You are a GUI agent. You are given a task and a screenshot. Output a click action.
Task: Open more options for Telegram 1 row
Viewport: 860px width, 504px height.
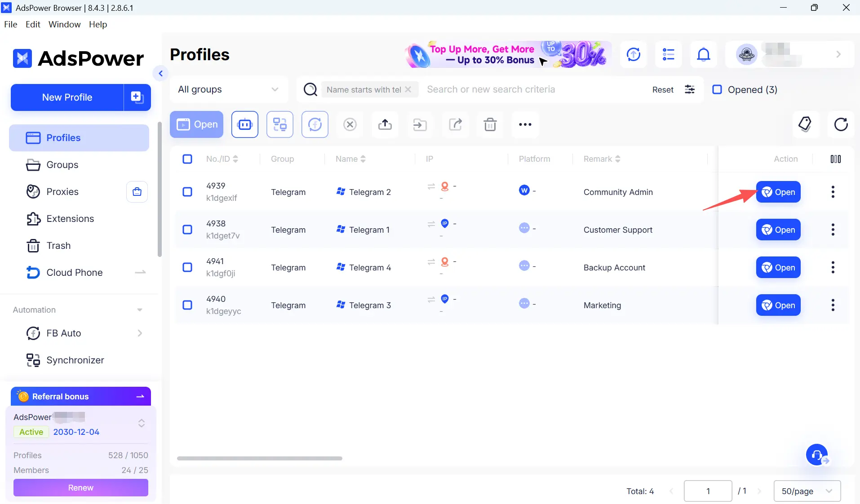click(833, 230)
